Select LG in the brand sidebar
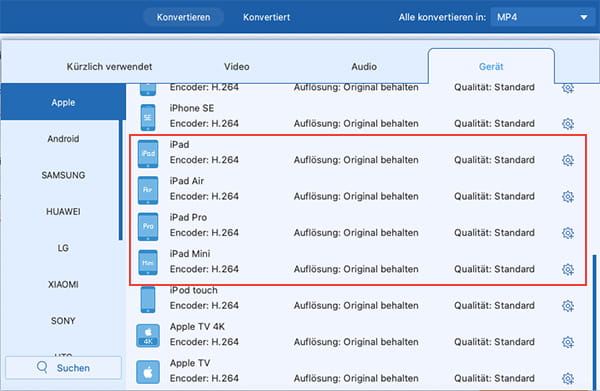 pyautogui.click(x=63, y=248)
